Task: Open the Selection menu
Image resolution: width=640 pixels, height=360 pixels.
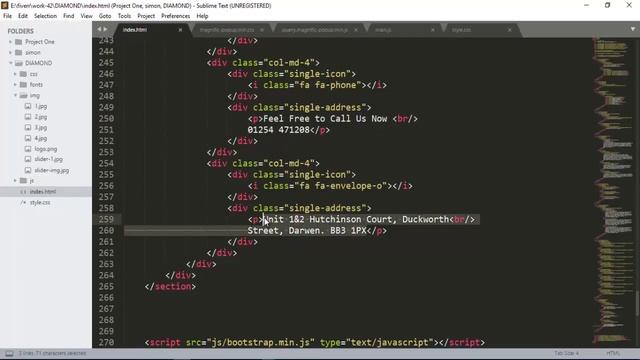Action: [x=45, y=16]
